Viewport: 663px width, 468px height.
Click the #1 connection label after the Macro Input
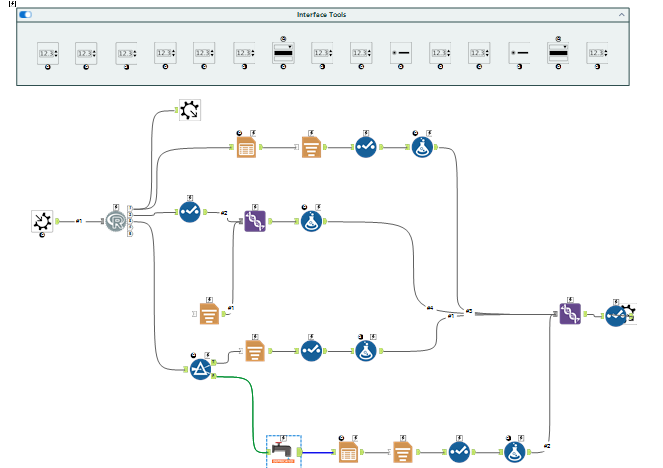79,221
